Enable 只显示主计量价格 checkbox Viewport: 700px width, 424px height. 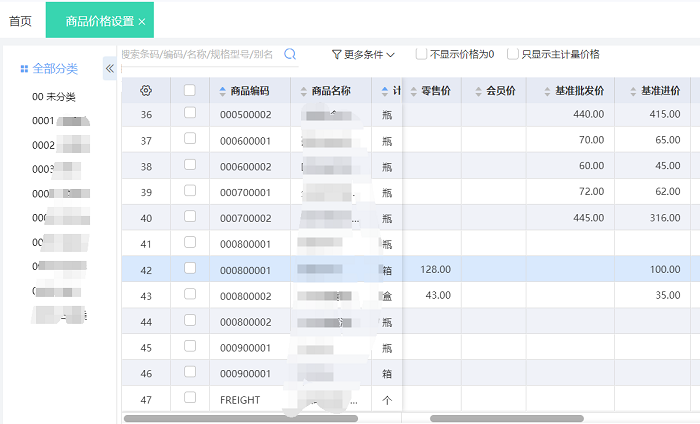[x=513, y=54]
